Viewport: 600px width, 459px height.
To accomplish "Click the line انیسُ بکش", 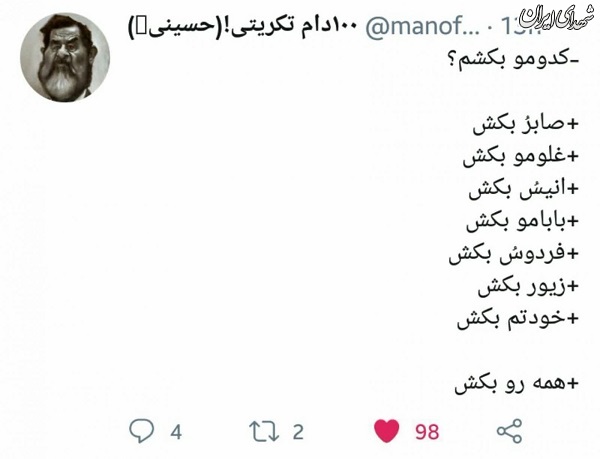I will (x=524, y=189).
